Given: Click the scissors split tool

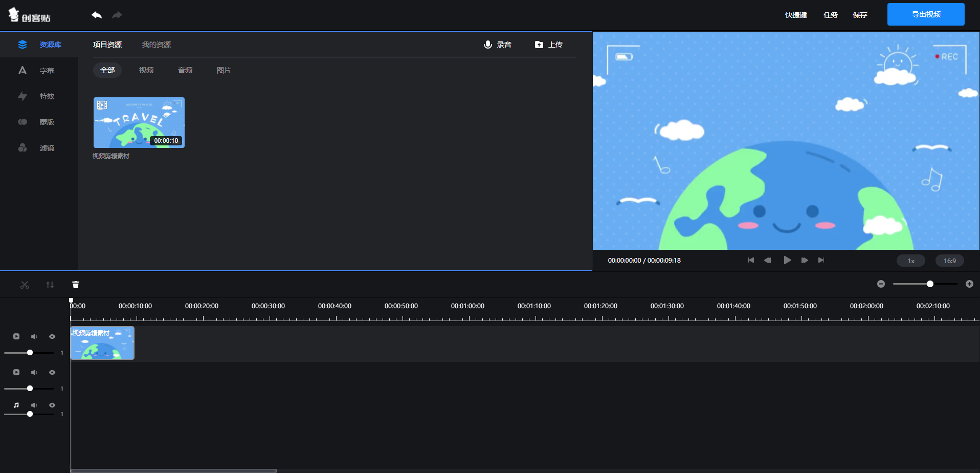Looking at the screenshot, I should coord(25,285).
